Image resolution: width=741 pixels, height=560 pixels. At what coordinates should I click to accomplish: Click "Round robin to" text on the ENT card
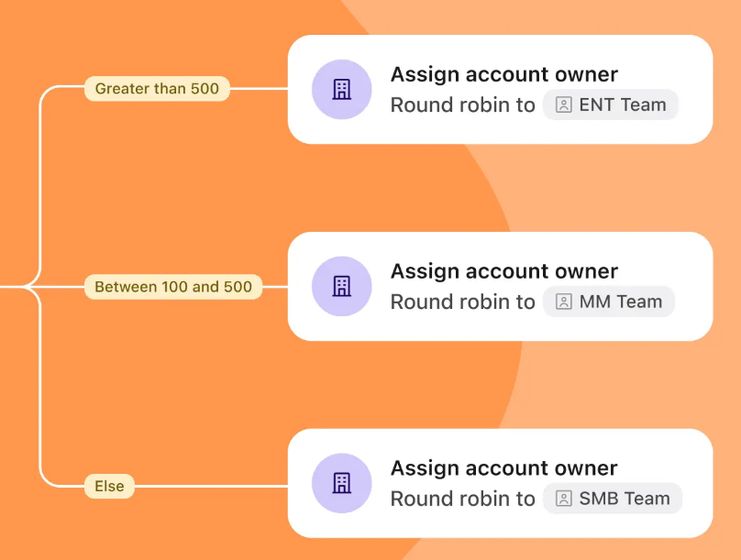tap(462, 105)
